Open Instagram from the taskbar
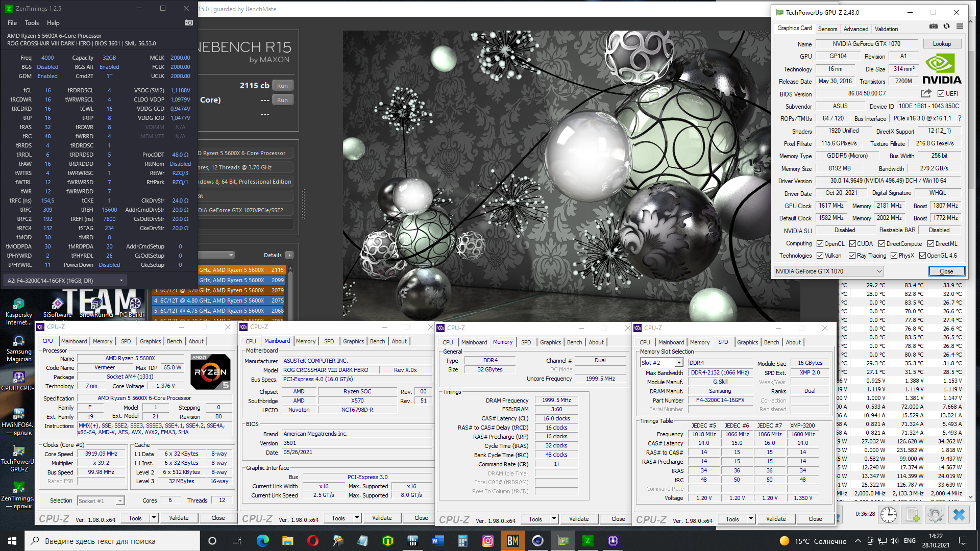This screenshot has height=551, width=980. point(488,541)
